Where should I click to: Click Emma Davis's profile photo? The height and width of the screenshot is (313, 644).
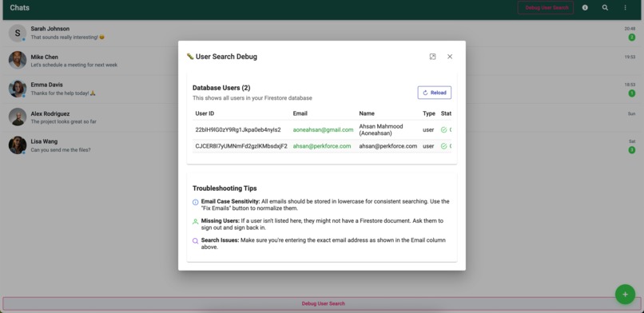(18, 89)
